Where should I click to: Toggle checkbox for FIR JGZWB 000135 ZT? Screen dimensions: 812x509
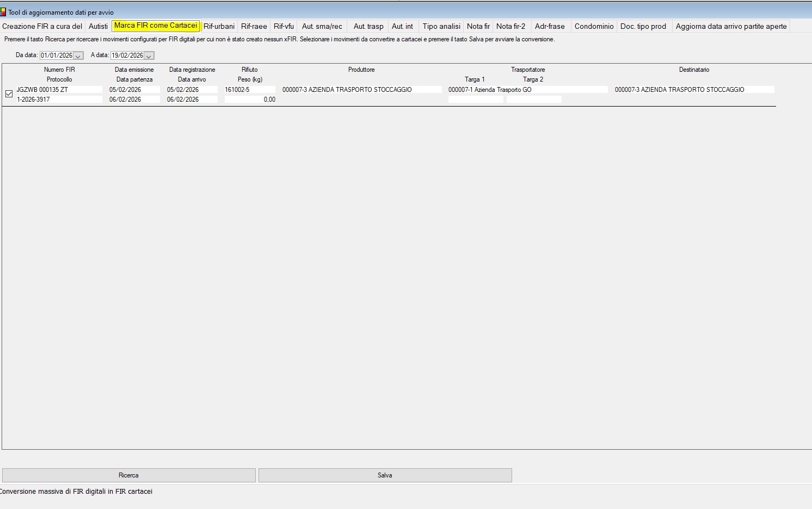pyautogui.click(x=9, y=94)
